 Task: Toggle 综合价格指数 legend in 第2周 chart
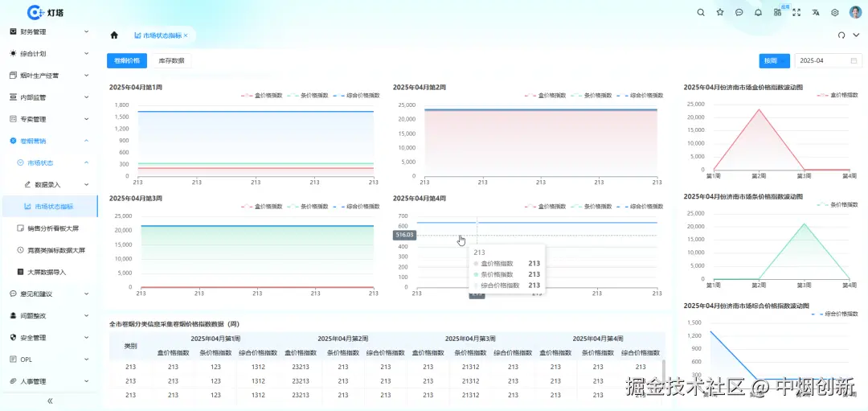pyautogui.click(x=641, y=95)
